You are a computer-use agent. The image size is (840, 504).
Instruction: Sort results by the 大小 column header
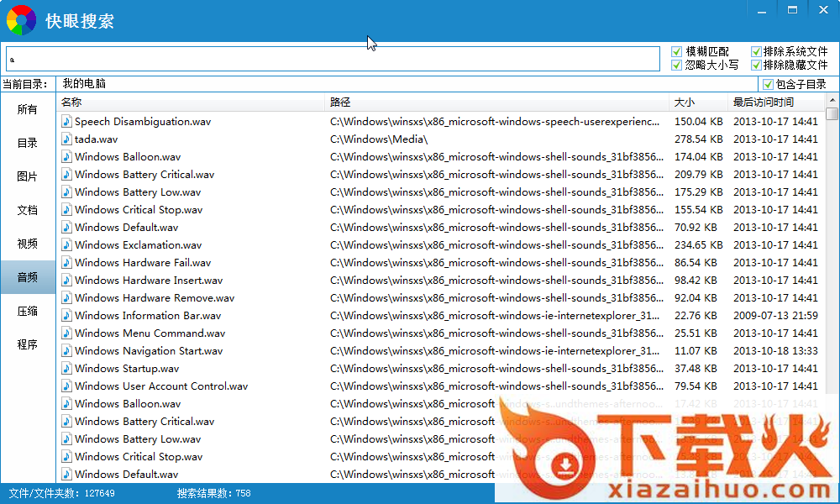pos(684,102)
